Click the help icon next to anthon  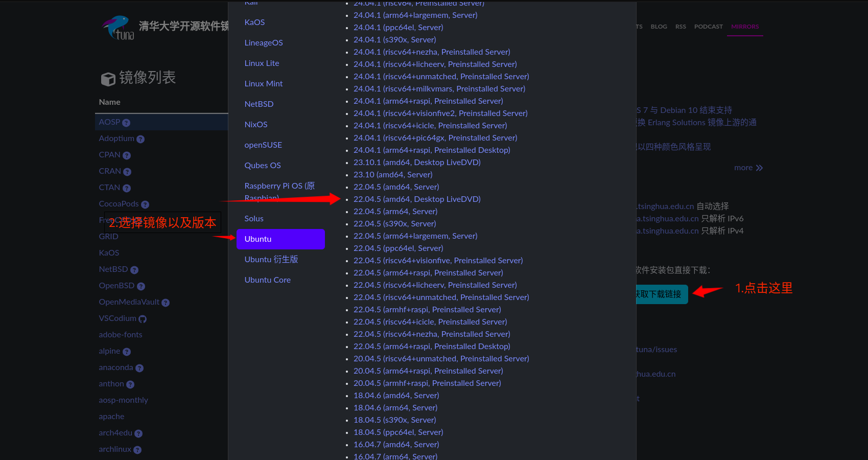[130, 384]
